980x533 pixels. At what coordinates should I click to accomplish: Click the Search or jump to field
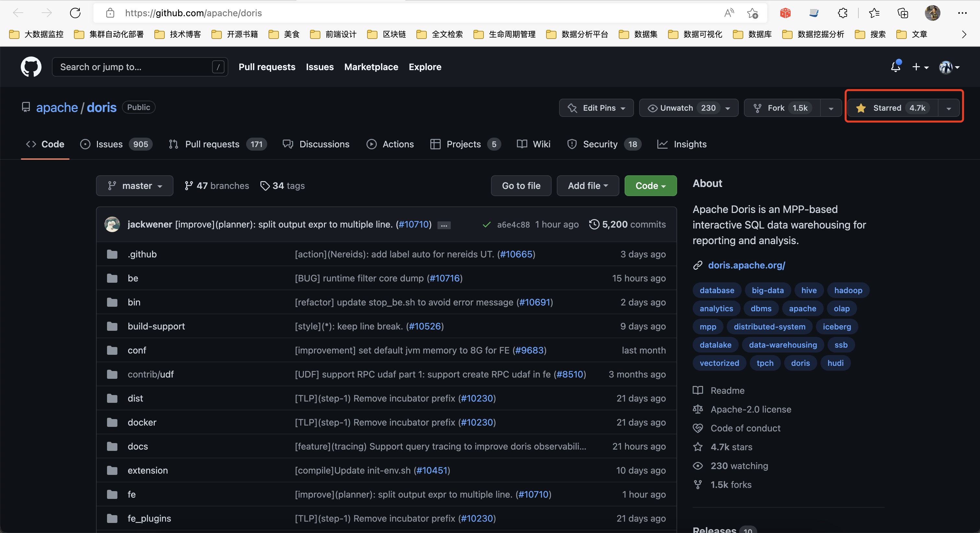pos(135,67)
